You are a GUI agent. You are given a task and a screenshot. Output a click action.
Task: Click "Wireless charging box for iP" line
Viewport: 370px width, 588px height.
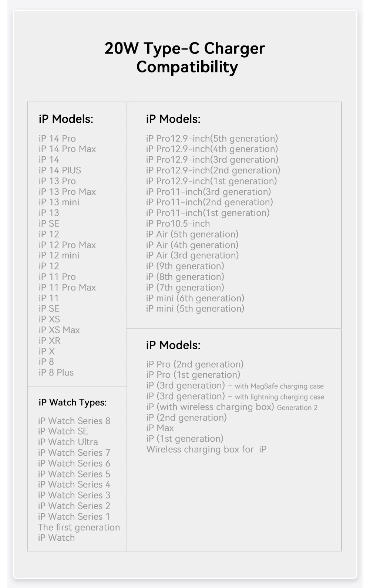pyautogui.click(x=206, y=449)
